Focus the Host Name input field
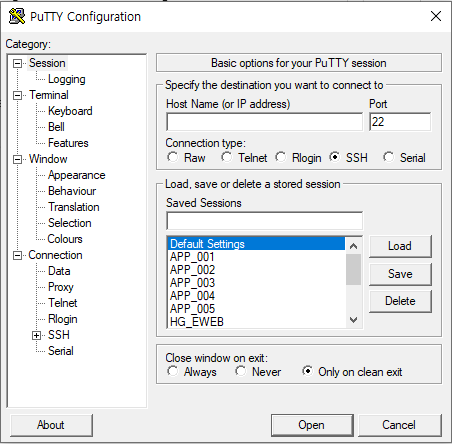The height and width of the screenshot is (444, 452). (x=265, y=122)
